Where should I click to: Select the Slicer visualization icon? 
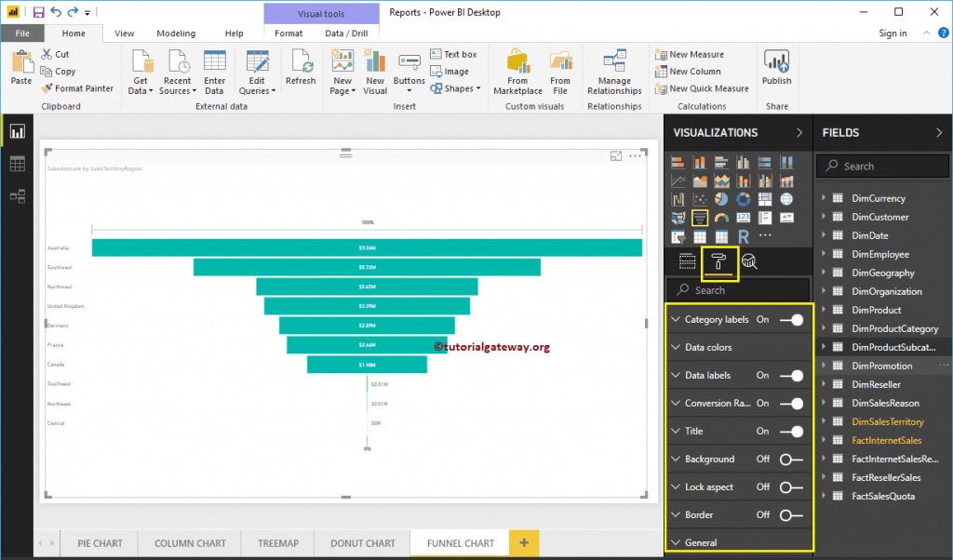point(678,237)
